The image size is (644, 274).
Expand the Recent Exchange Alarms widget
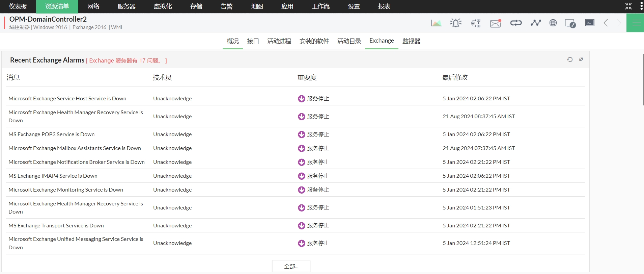pyautogui.click(x=581, y=59)
